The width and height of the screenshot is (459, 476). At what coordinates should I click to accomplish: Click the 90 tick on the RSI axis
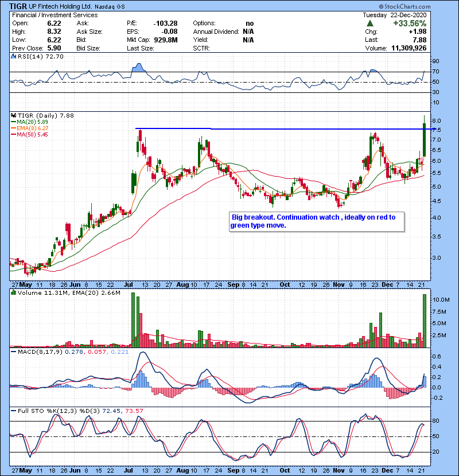tap(435, 61)
